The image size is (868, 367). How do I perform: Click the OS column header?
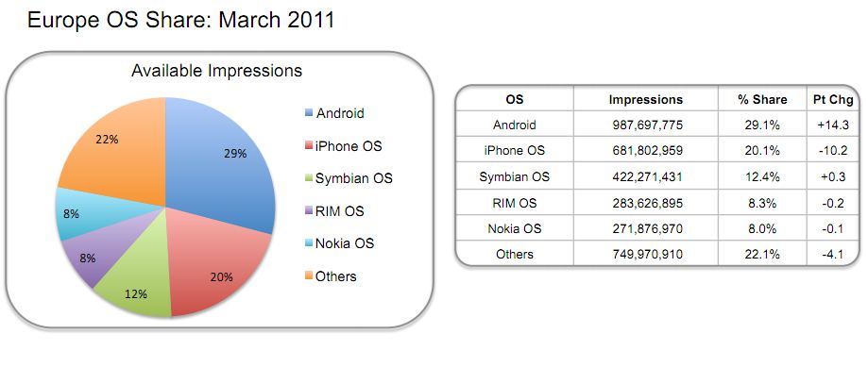514,99
